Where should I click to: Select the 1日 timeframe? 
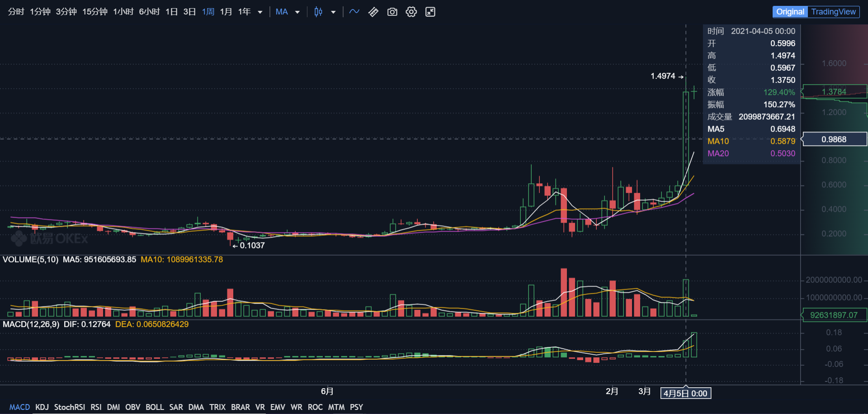pos(171,12)
